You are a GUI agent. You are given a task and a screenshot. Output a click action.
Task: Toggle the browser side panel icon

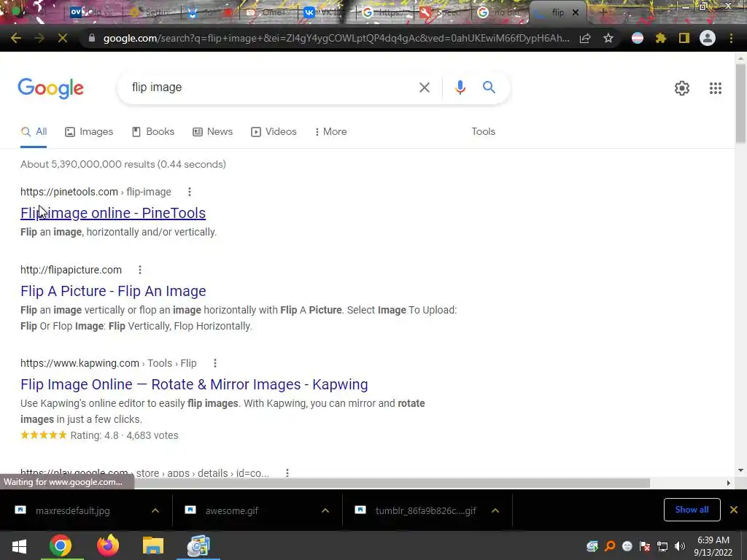[684, 38]
